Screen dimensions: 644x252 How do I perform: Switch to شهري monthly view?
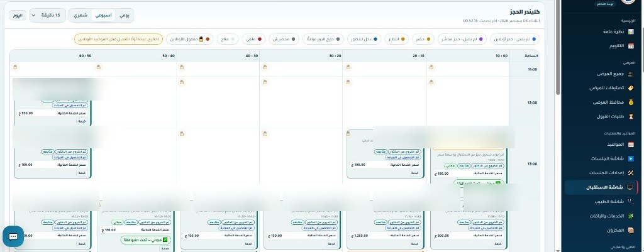[80, 15]
